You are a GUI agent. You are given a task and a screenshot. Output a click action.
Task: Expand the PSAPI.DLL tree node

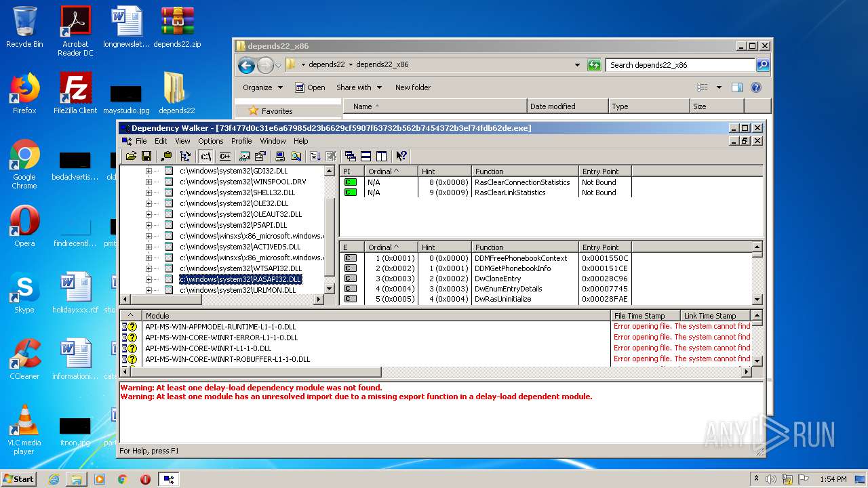[x=149, y=225]
